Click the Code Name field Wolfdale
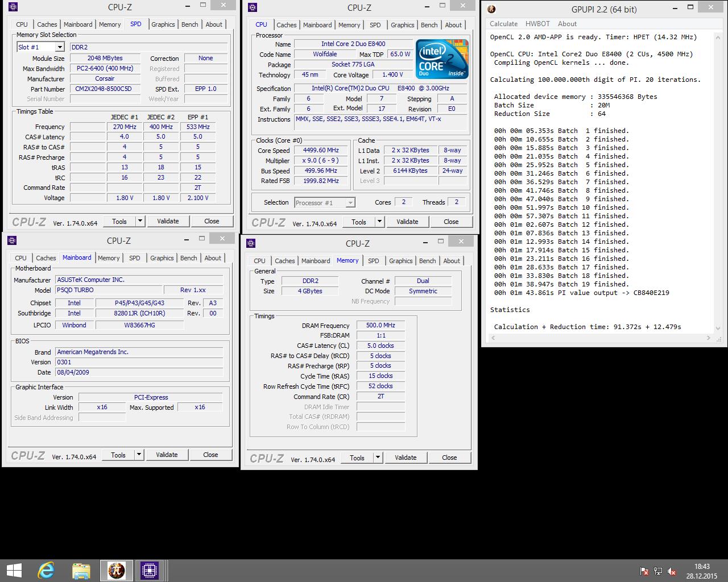Image resolution: width=728 pixels, height=582 pixels. 325,55
